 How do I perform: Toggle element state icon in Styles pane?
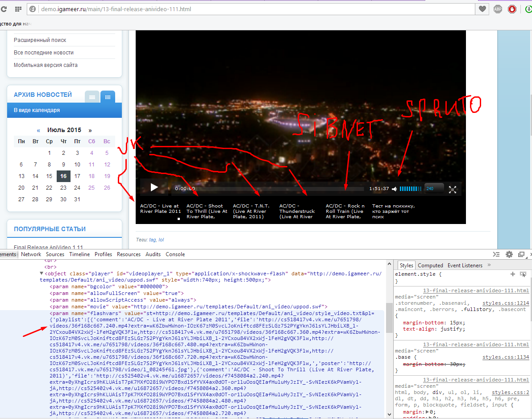523,274
